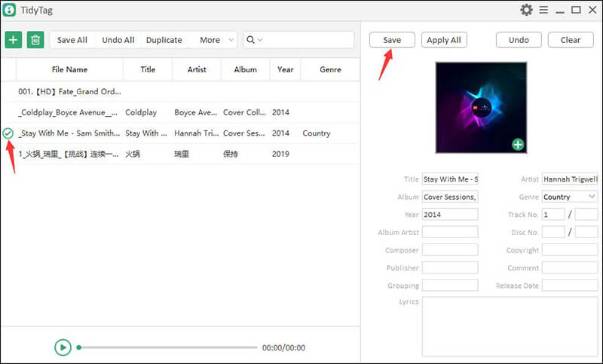
Task: Click Duplicate in toolbar
Action: [164, 40]
